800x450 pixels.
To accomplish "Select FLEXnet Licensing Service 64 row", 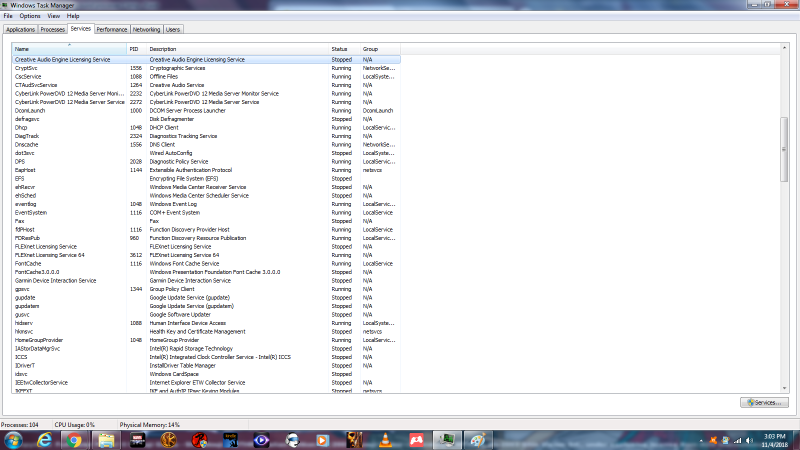I will click(x=206, y=255).
